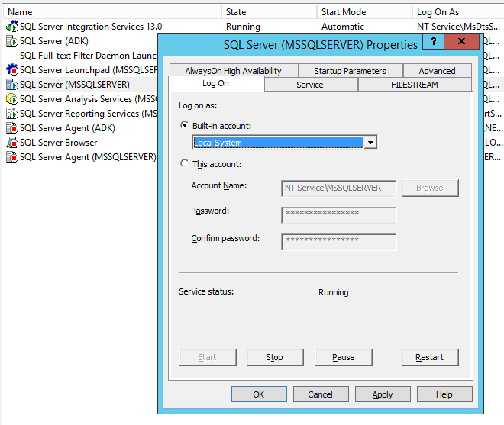
Task: Sort services by the Name column header
Action: point(112,12)
